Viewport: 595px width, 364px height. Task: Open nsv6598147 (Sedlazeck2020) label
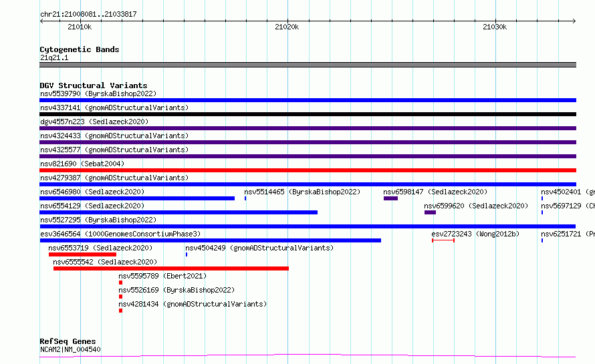435,192
